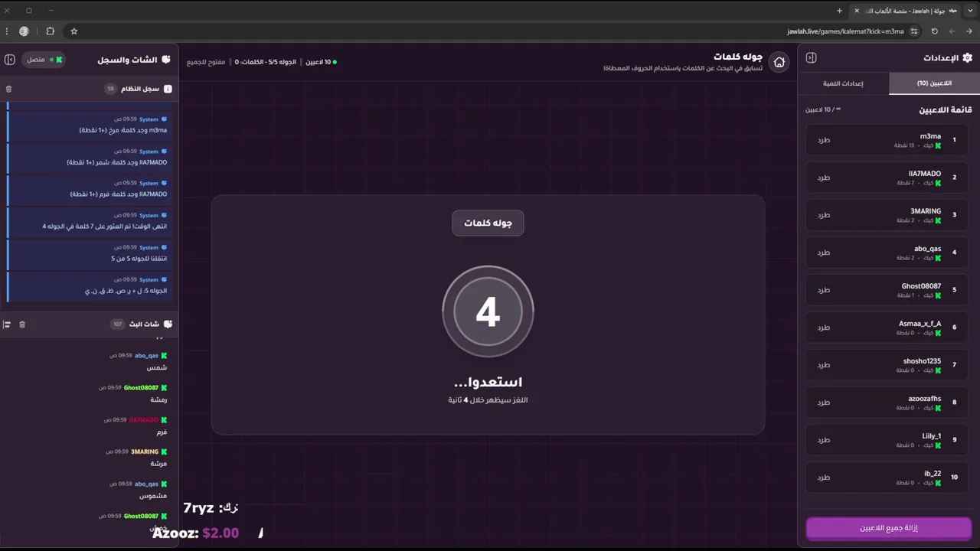The height and width of the screenshot is (551, 980).
Task: Click the countdown circle showing 4
Action: pos(488,311)
